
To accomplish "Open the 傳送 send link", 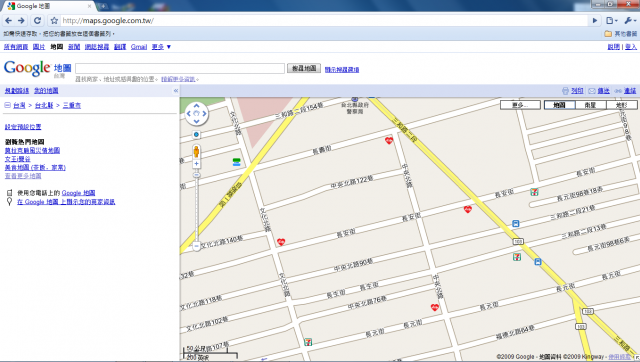I will (604, 91).
